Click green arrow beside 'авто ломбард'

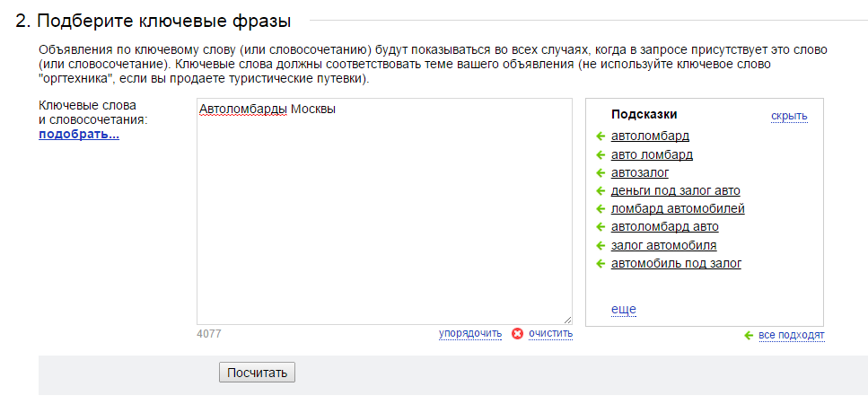[601, 154]
